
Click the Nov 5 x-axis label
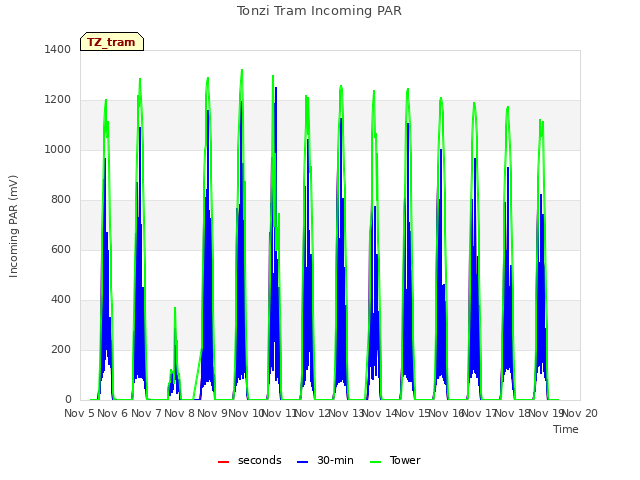point(80,413)
